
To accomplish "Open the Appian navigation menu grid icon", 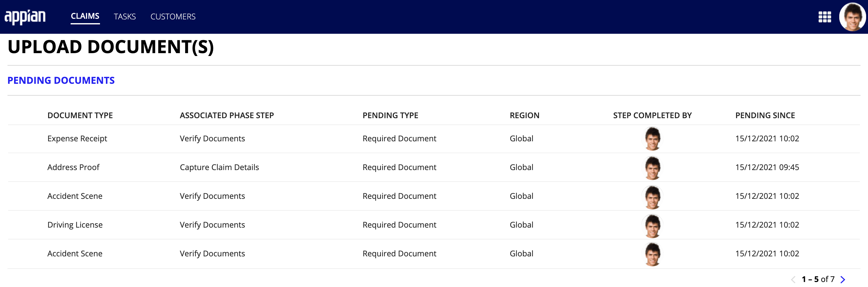I will [x=825, y=17].
